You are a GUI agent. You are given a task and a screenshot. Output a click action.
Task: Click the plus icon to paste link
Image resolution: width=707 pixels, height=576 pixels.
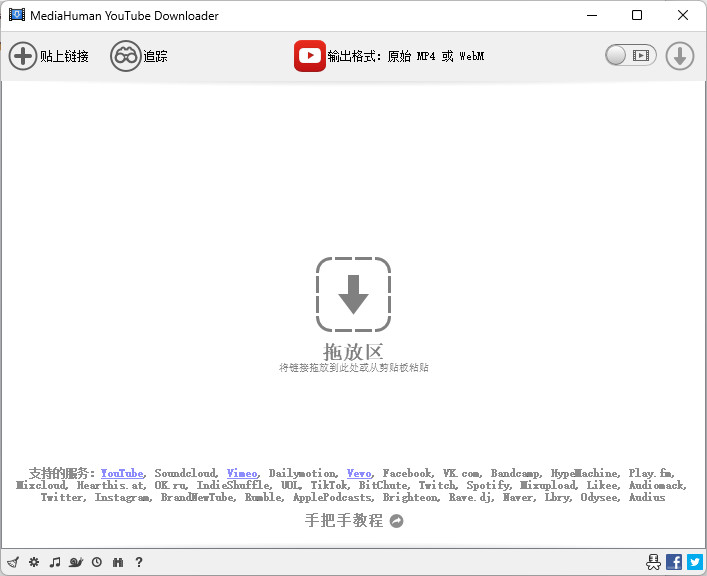pyautogui.click(x=23, y=56)
